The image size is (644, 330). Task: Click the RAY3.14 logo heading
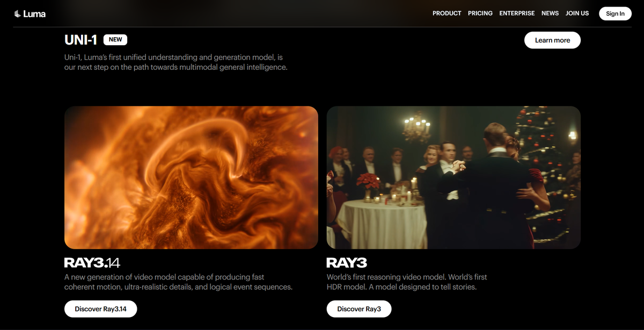(92, 263)
